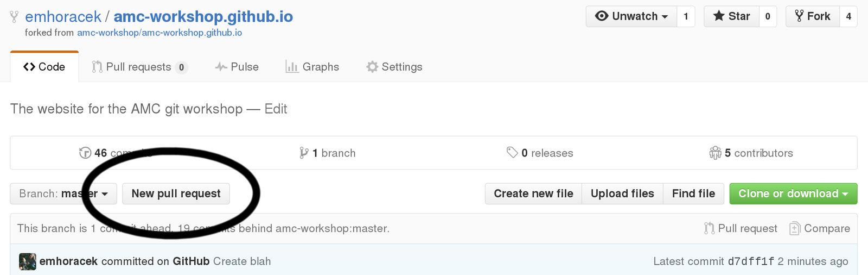Click the Pull requests counter badge showing 0

pos(181,67)
